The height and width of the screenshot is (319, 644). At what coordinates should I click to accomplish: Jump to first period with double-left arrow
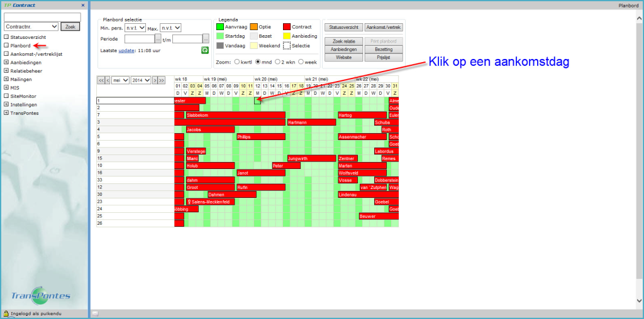coord(100,80)
